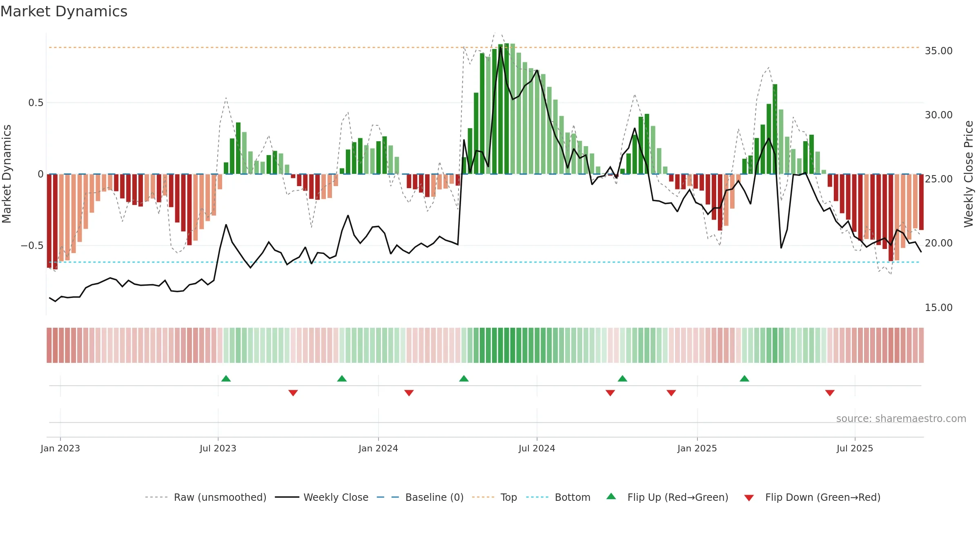
Task: Click the Top legend label
Action: (509, 497)
